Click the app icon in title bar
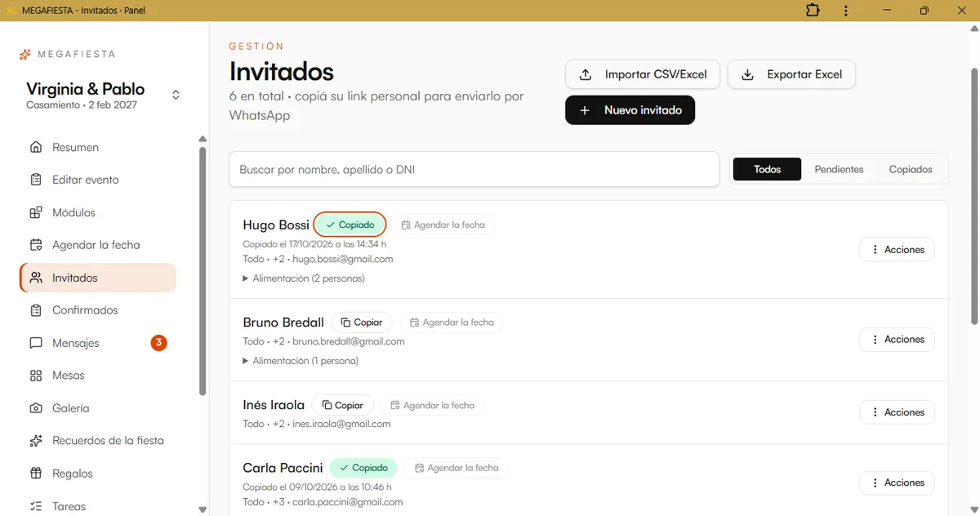Image resolution: width=980 pixels, height=516 pixels. tap(11, 11)
